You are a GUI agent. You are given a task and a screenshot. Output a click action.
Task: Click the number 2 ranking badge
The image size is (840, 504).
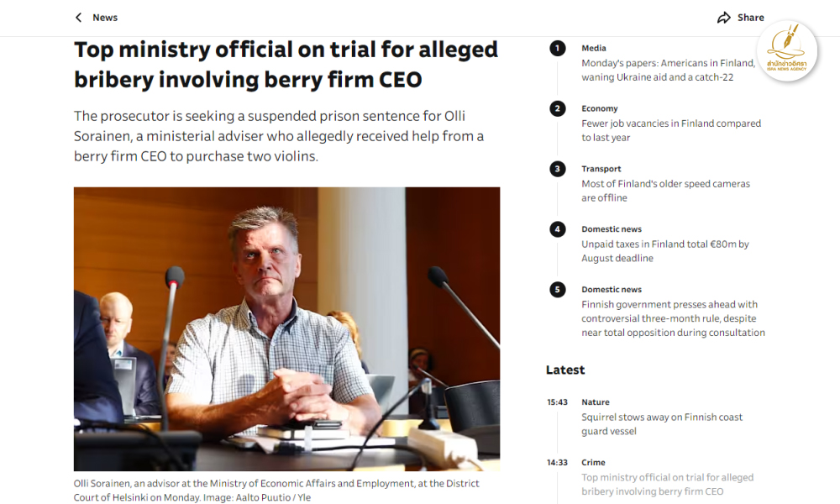558,108
